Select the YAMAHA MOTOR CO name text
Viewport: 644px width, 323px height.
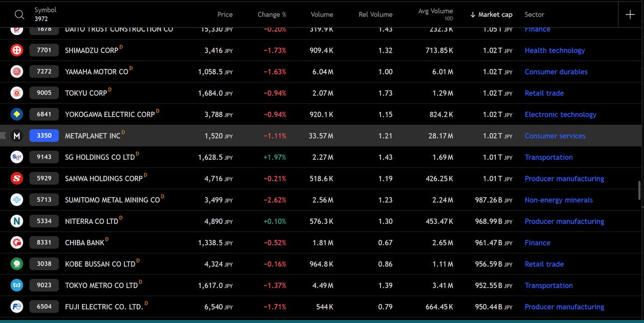coord(97,72)
